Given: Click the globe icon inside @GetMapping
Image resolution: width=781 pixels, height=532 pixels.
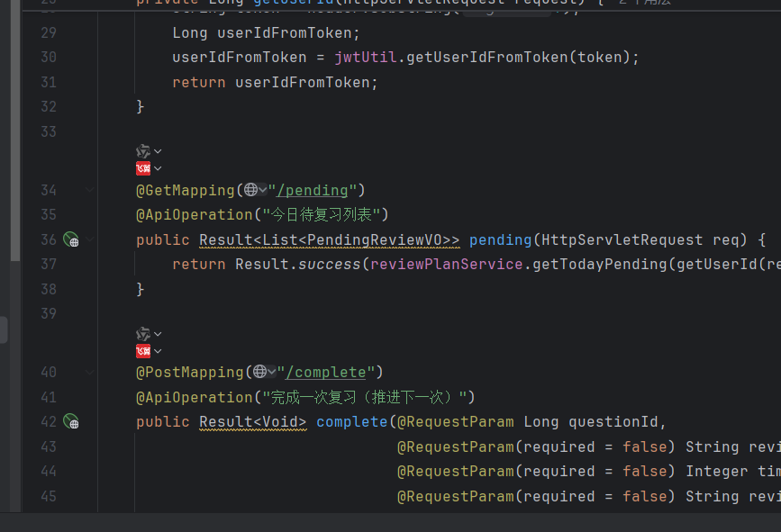Looking at the screenshot, I should pyautogui.click(x=250, y=190).
